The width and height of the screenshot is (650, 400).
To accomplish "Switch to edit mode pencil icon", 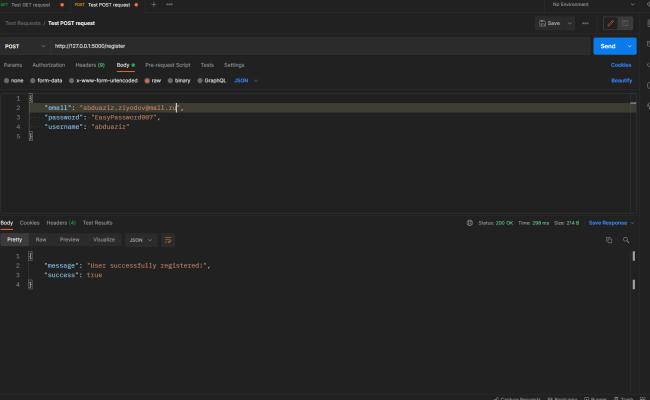I will click(611, 23).
